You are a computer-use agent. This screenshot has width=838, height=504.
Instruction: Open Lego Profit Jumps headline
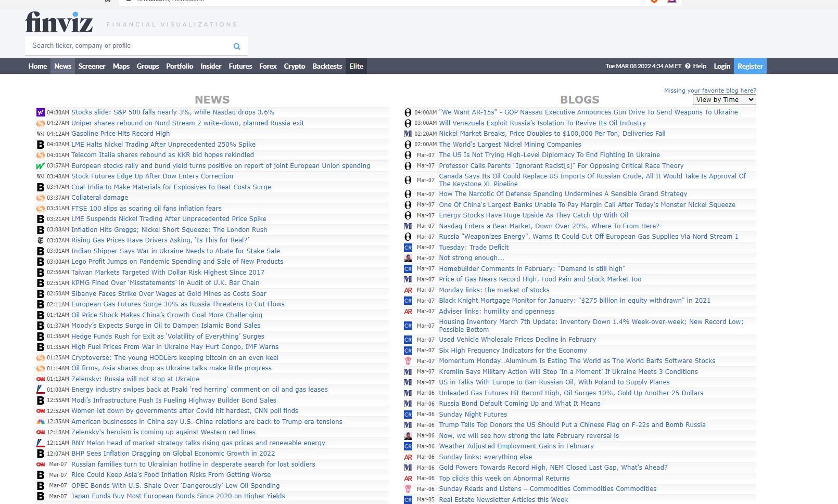(177, 262)
